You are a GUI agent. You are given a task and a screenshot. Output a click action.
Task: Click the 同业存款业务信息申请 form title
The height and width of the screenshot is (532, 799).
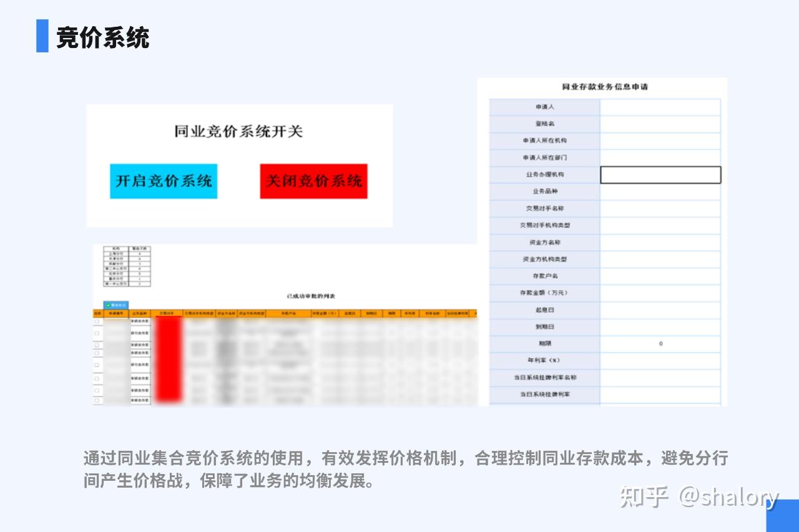pos(605,87)
